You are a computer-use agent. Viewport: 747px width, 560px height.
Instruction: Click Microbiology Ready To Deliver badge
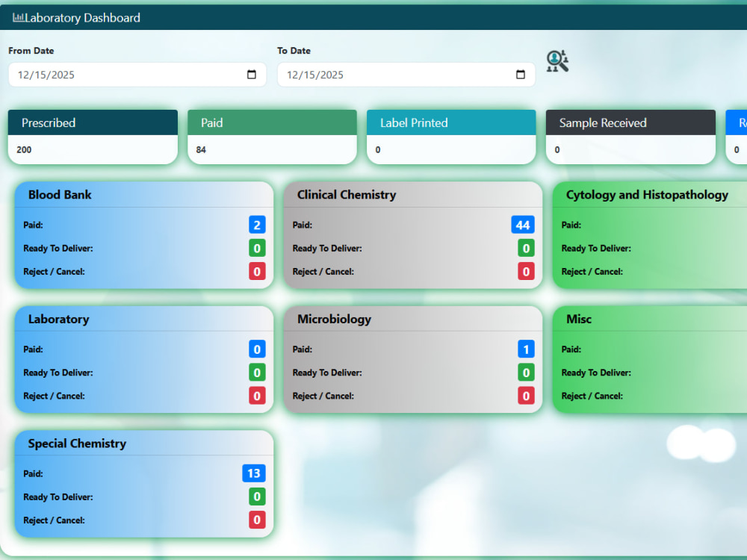pos(526,373)
